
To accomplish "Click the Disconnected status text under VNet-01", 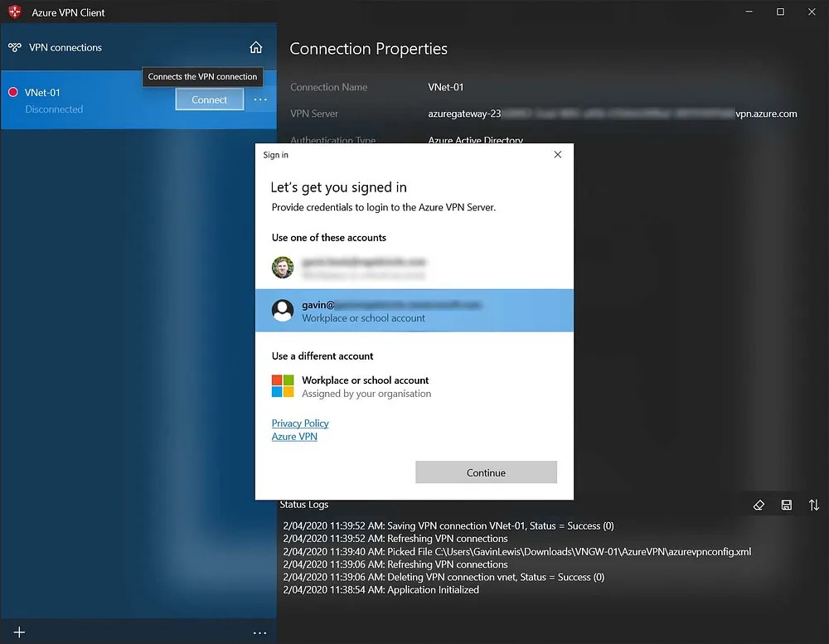I will (x=54, y=109).
